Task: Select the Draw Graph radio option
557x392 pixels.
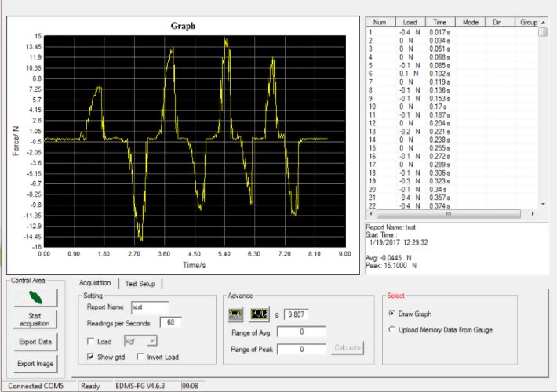Action: [x=392, y=313]
